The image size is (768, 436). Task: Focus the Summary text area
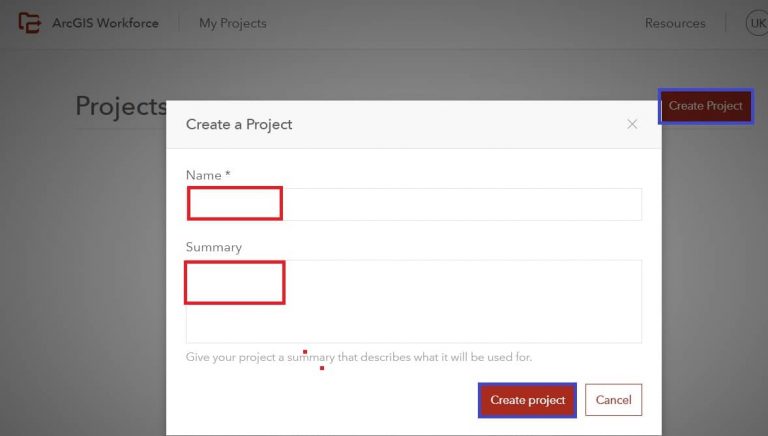tap(414, 301)
